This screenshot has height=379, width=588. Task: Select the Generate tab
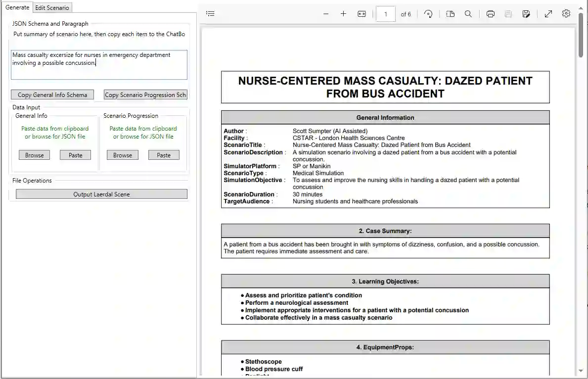coord(17,7)
